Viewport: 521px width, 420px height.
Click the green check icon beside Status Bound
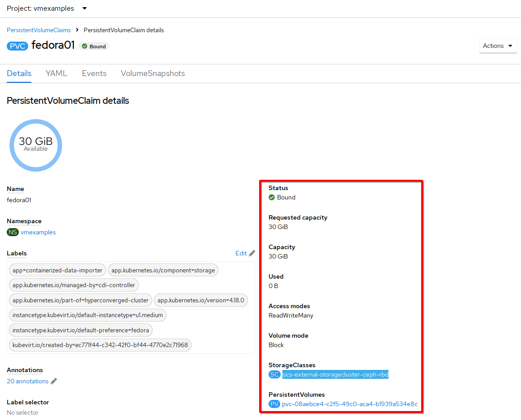272,198
